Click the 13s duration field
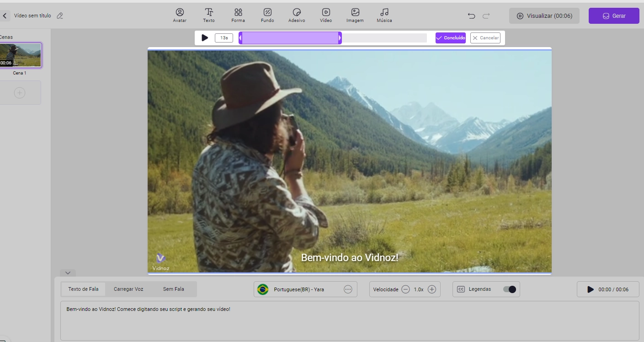Screen dimensions: 644x342 tap(224, 38)
